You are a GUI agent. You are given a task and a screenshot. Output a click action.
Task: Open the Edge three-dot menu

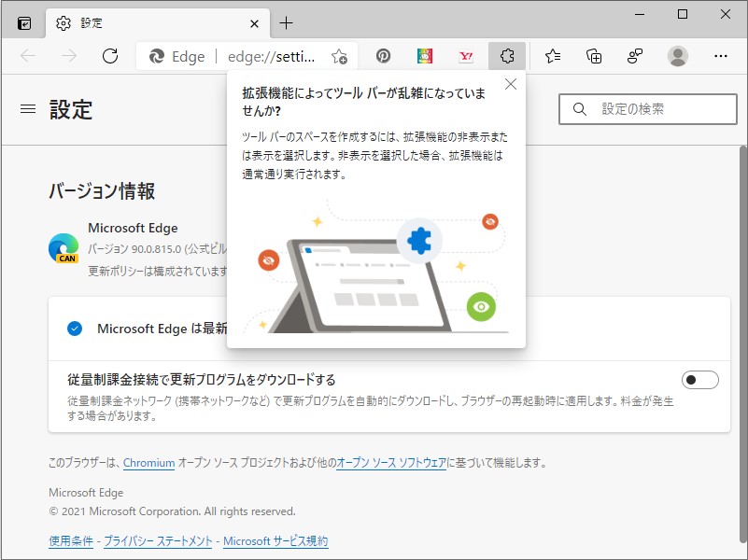coord(720,56)
